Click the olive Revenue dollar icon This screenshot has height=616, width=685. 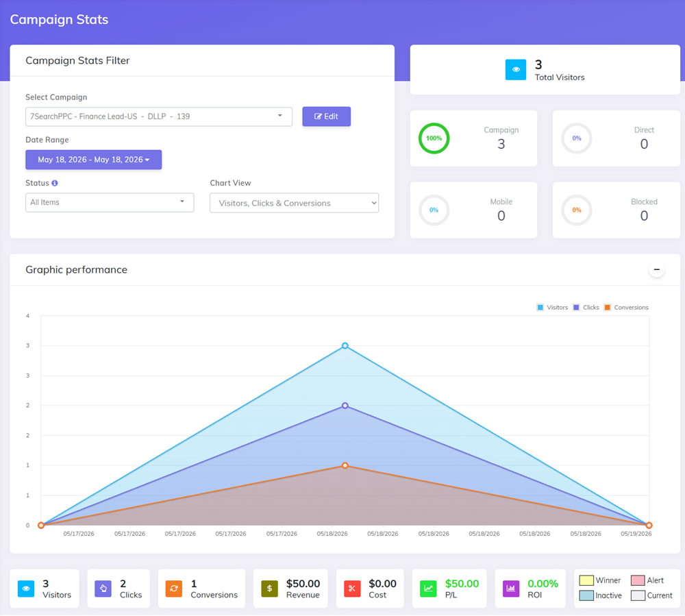point(269,589)
